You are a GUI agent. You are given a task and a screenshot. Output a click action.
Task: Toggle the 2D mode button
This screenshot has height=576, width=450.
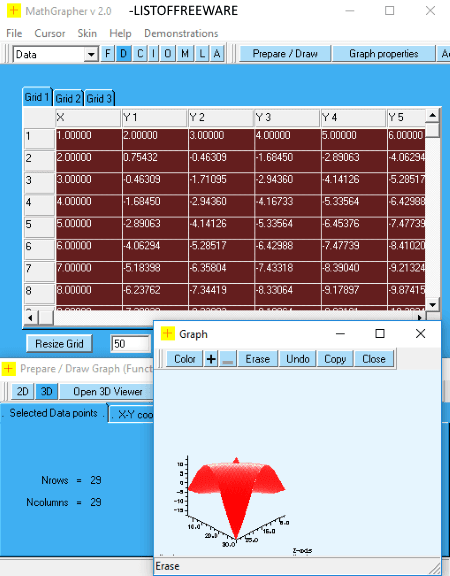pos(22,392)
